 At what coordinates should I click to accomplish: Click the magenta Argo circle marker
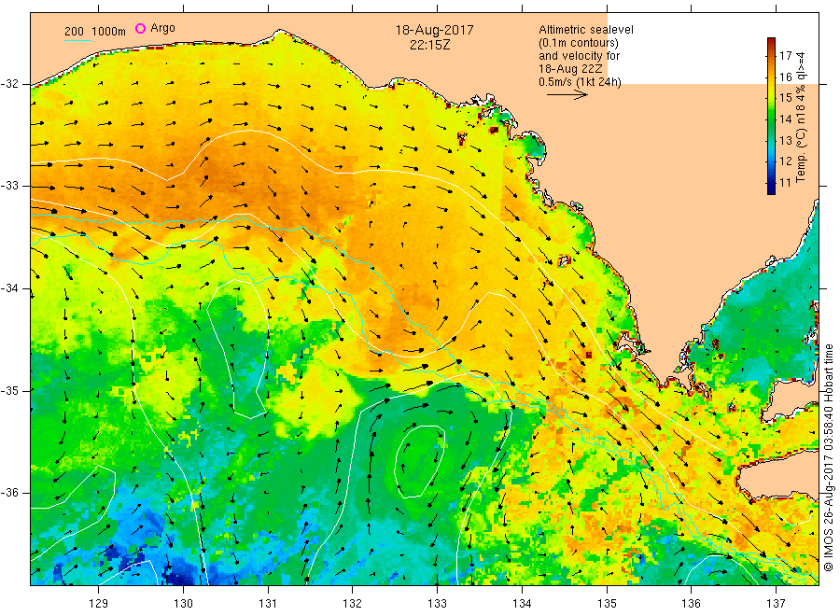(140, 29)
